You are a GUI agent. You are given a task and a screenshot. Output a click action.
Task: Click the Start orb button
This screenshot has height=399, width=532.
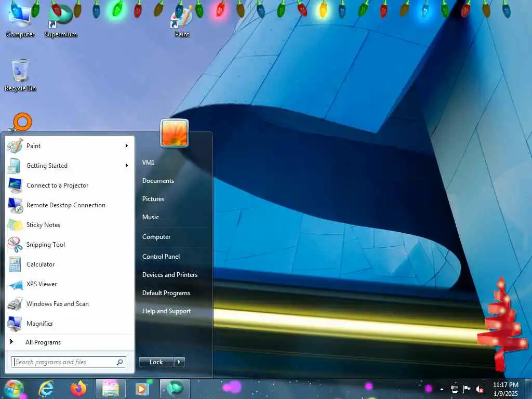[x=14, y=389]
